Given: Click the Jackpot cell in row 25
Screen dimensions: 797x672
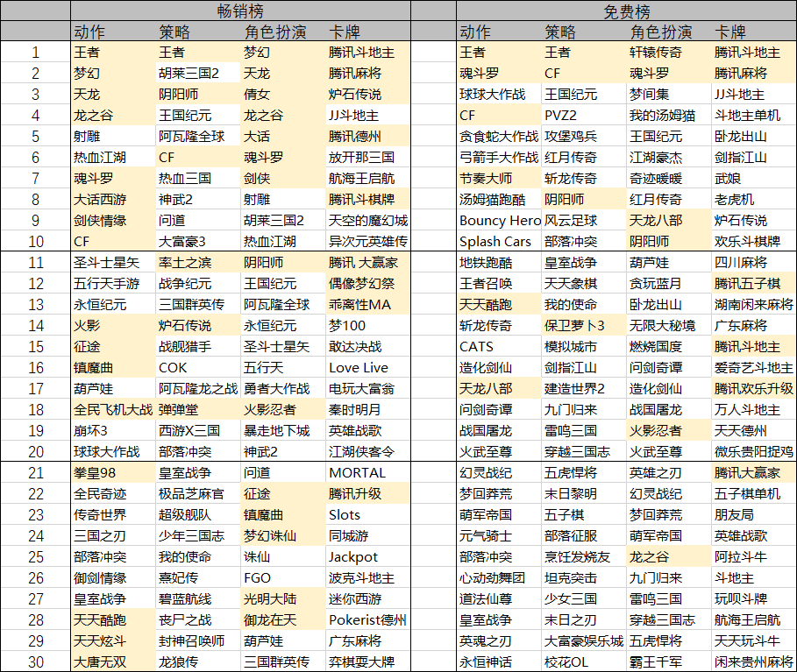Looking at the screenshot, I should (x=351, y=560).
